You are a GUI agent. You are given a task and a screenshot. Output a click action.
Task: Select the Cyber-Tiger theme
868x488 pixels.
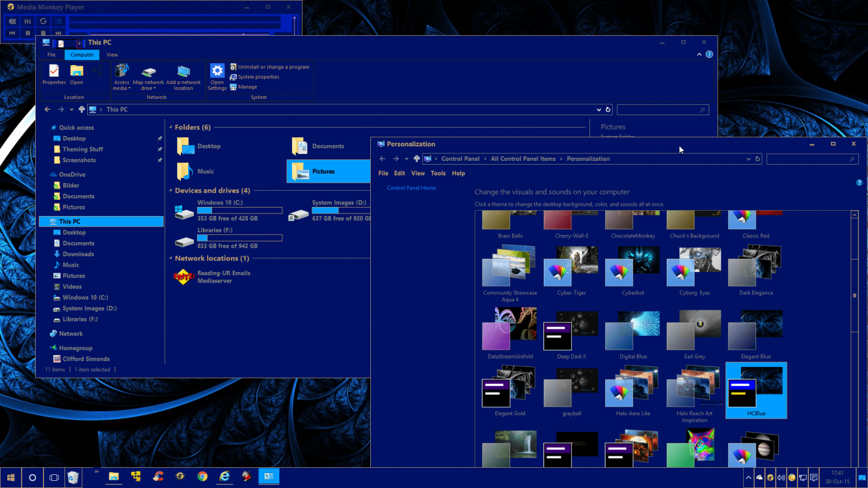click(571, 270)
